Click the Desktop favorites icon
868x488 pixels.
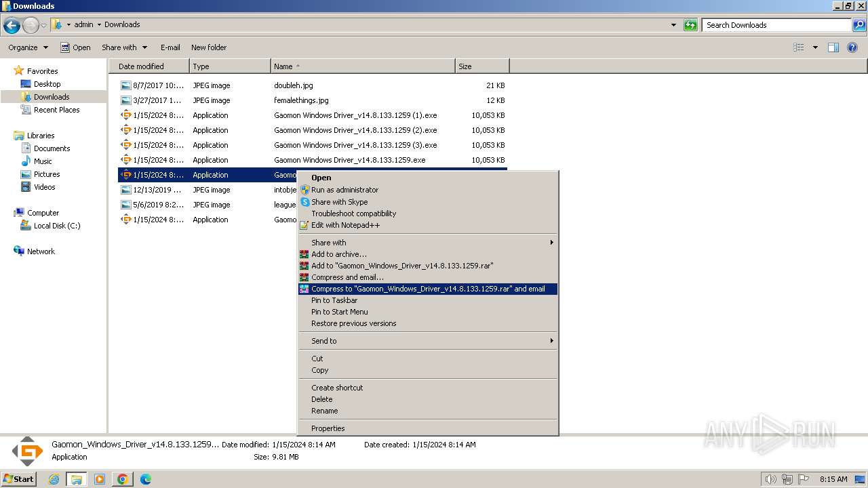[26, 84]
